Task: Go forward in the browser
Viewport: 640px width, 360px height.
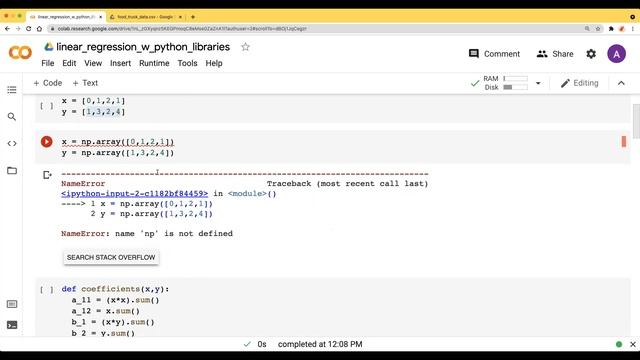Action: 18,29
